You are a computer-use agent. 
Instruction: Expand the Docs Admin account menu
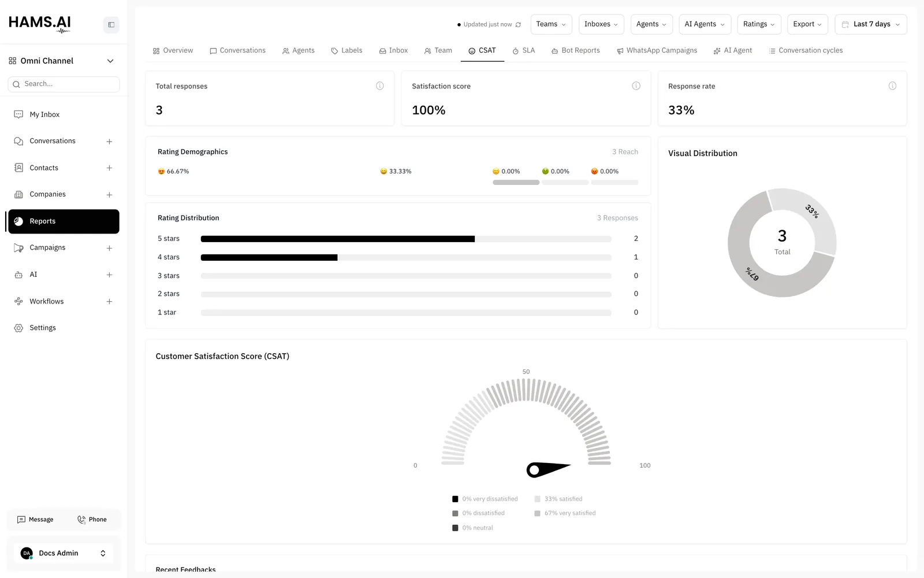coord(64,553)
